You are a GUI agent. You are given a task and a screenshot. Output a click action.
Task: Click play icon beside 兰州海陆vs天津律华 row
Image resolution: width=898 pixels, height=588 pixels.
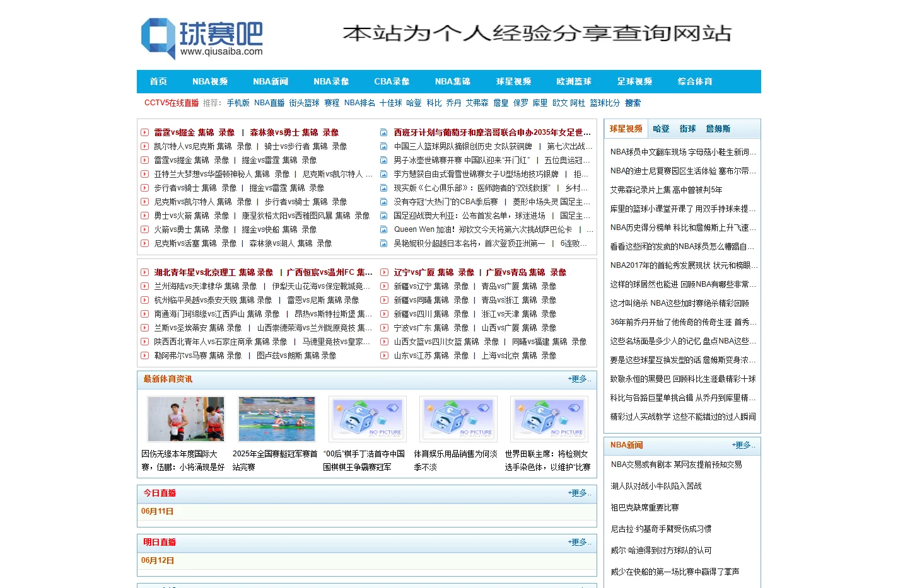tap(144, 286)
